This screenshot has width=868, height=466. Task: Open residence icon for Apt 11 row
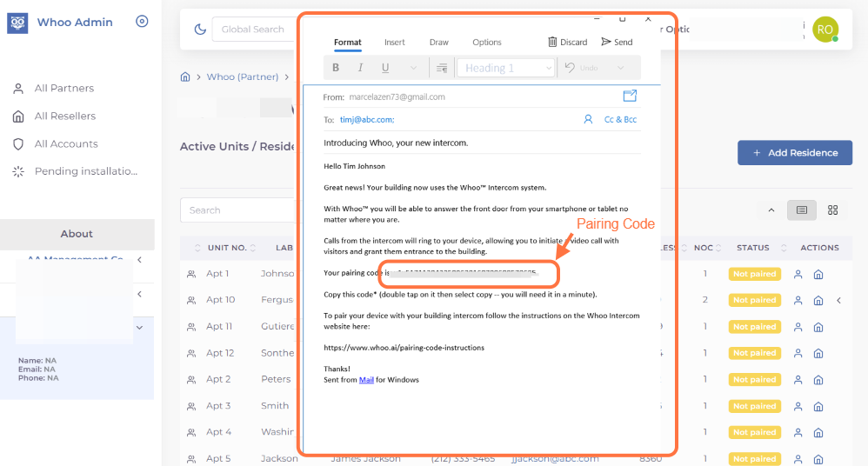click(818, 327)
